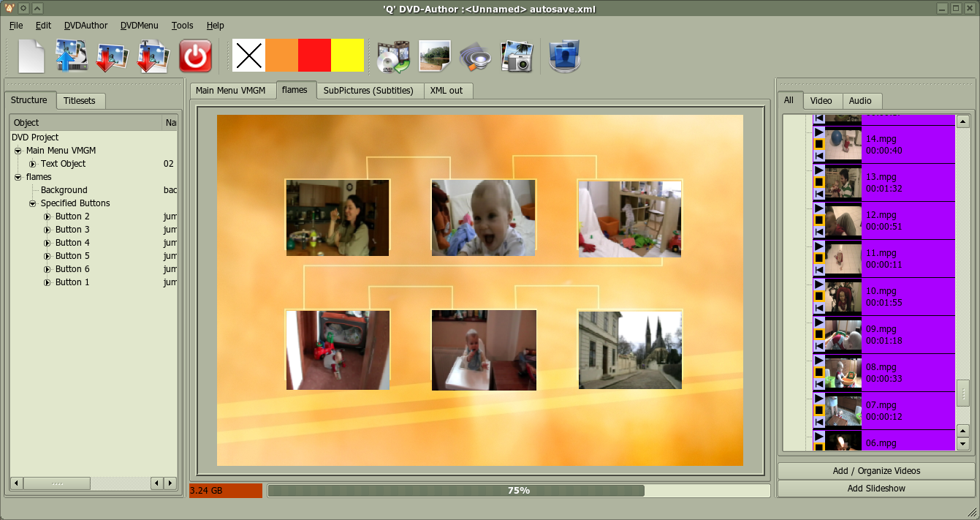Screen dimensions: 980x520
Task: Open the SubPictures (Subtitles) tab
Action: coord(371,91)
